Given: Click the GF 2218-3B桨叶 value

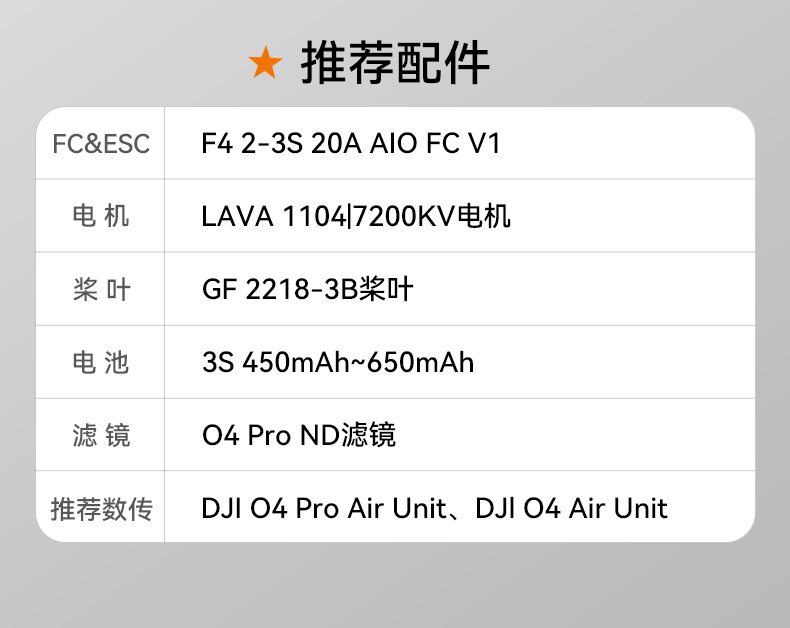Looking at the screenshot, I should tap(308, 290).
